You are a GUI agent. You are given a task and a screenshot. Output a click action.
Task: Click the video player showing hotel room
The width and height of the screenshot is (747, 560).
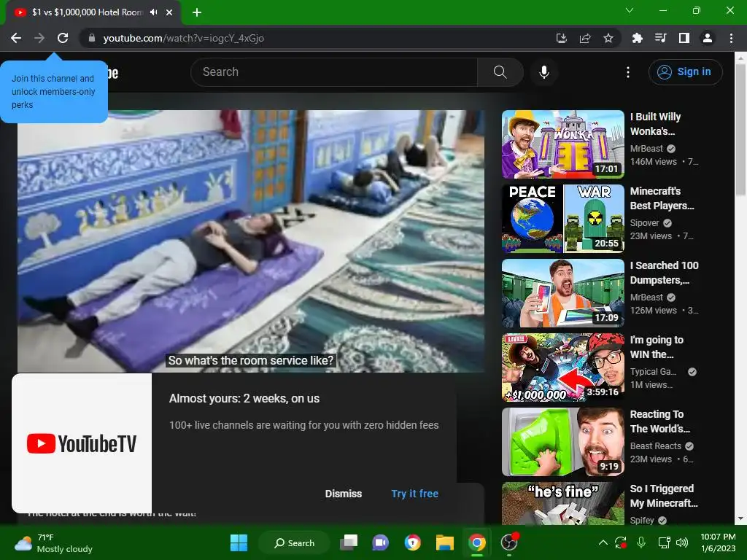(x=251, y=241)
